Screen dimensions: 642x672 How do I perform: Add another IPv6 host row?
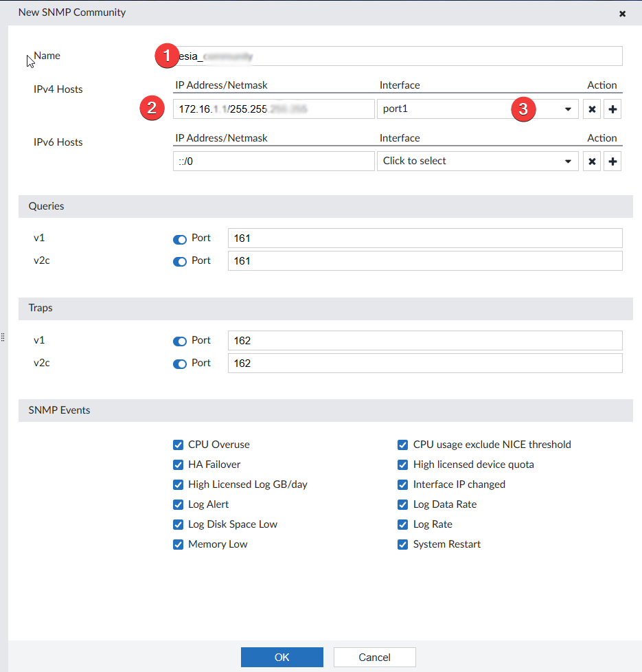pos(612,161)
